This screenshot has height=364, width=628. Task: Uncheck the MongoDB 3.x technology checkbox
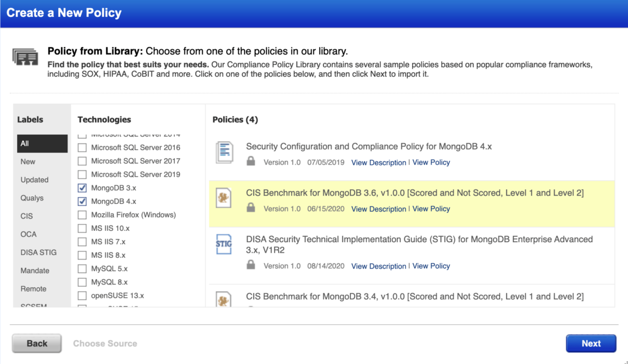coord(82,188)
